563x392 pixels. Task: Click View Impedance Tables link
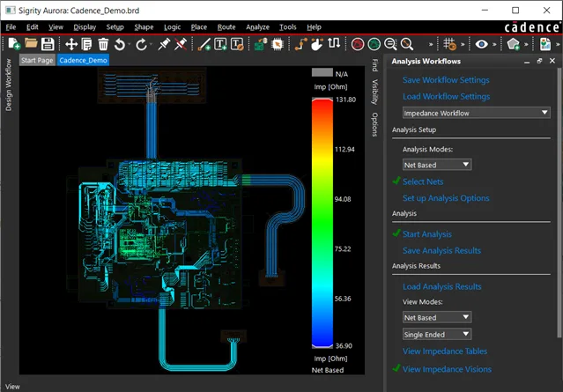tap(445, 351)
